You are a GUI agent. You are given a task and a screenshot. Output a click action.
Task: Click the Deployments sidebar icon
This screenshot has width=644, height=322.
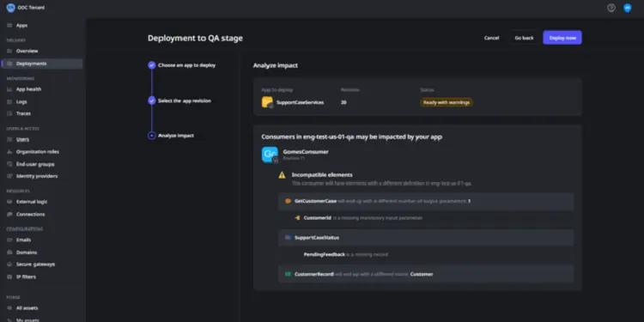(9, 64)
